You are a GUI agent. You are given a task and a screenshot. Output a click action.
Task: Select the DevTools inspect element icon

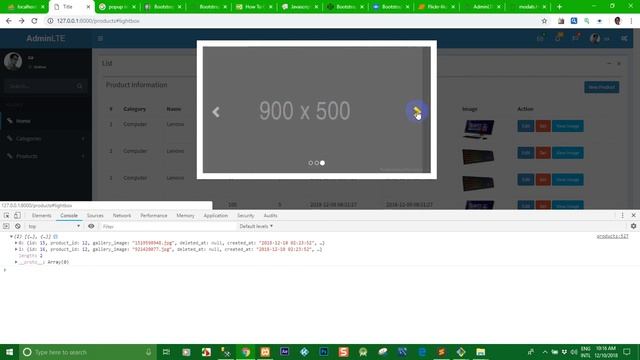[x=7, y=216]
